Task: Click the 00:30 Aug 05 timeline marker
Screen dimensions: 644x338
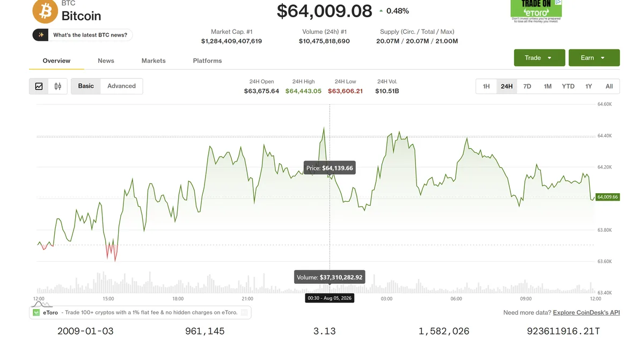Action: [x=330, y=298]
